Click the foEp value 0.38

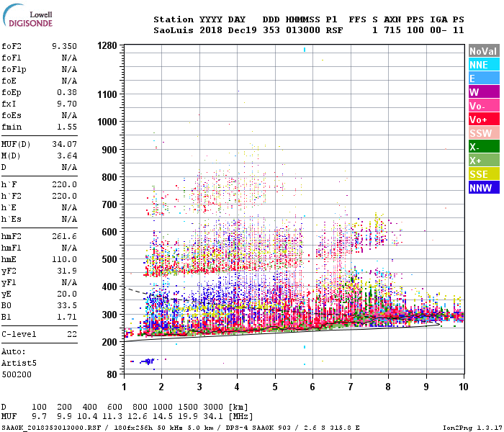click(x=67, y=92)
